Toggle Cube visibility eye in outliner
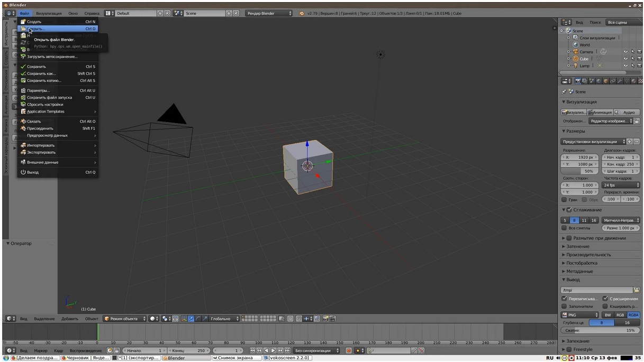This screenshot has width=644, height=362. click(625, 59)
